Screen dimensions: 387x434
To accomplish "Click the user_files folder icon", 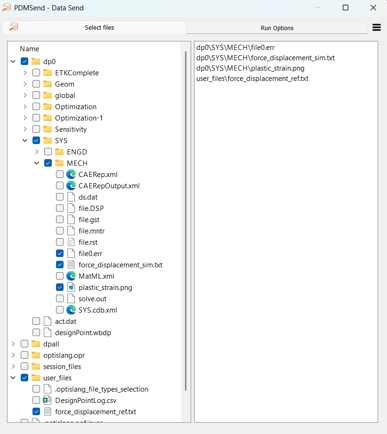I will point(36,378).
